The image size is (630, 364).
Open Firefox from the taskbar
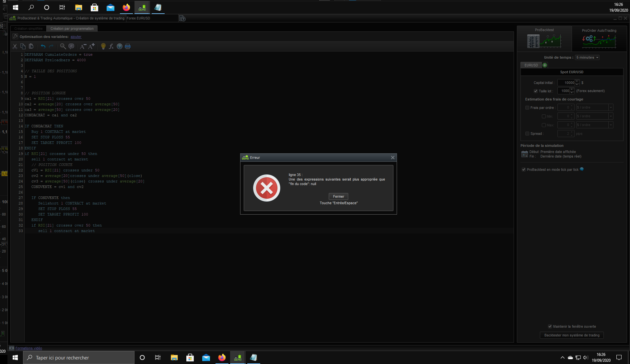[222, 358]
